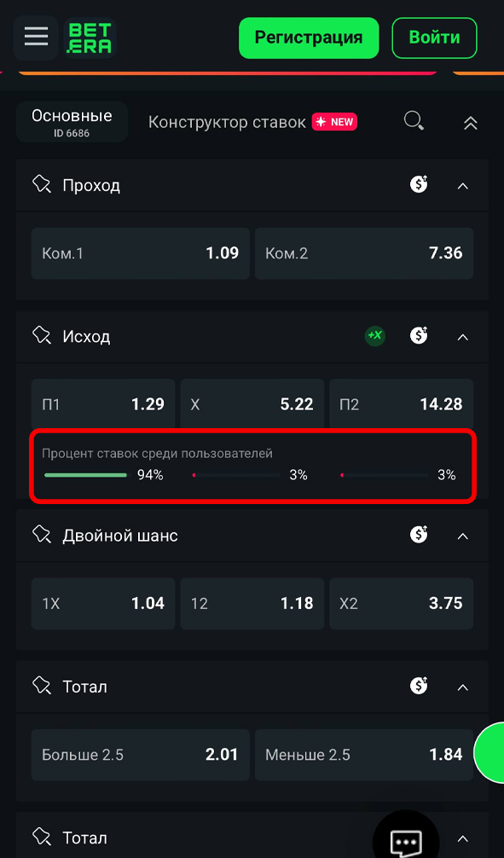Tap the cashout dollar icon in Двойной шанс

tap(420, 535)
